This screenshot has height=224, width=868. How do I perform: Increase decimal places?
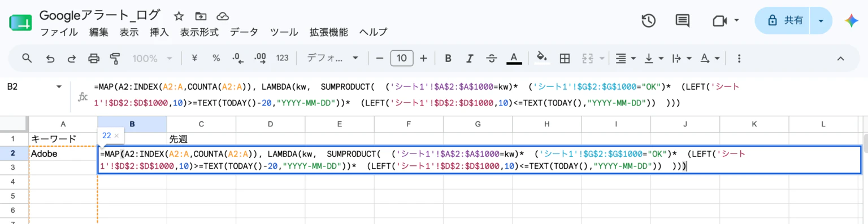[x=260, y=58]
